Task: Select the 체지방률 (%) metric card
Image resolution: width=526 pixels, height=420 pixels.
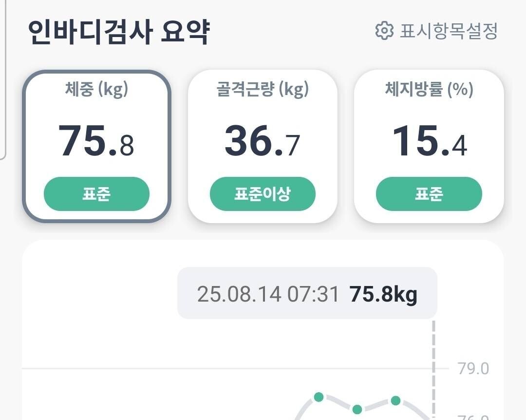Action: click(x=429, y=145)
